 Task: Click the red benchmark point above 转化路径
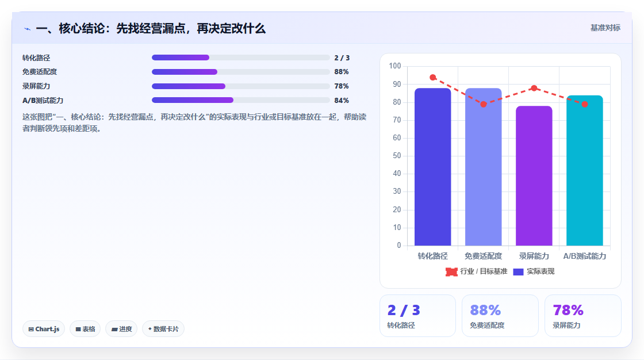(432, 77)
